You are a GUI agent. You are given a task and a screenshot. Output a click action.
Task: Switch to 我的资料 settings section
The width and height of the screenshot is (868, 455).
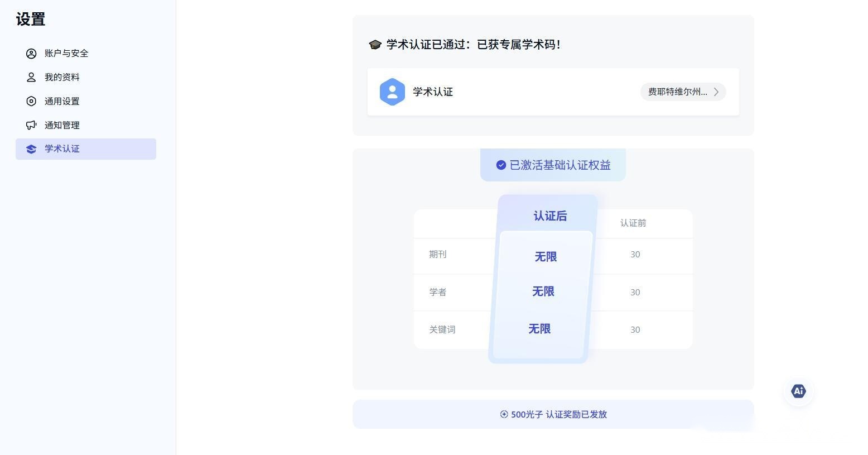coord(86,78)
